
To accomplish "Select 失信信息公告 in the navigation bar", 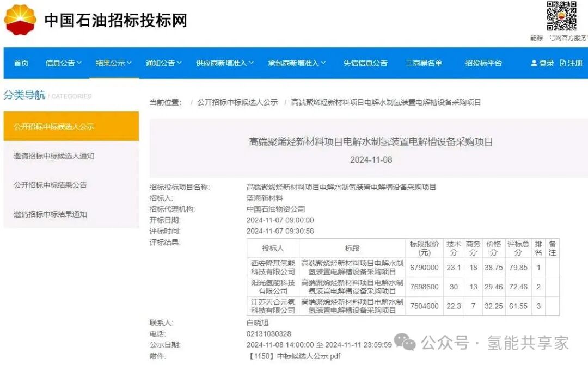I will pos(365,63).
